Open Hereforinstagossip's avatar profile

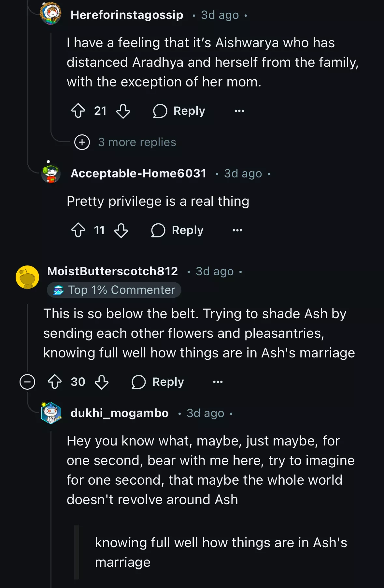[x=51, y=14]
